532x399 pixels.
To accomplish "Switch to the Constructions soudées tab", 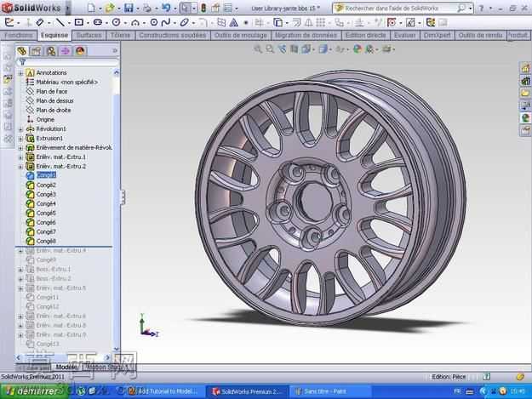I will pos(172,35).
